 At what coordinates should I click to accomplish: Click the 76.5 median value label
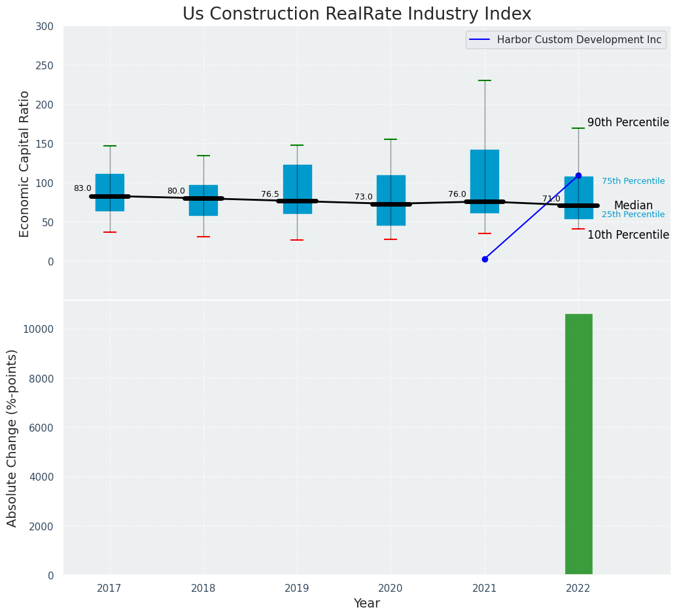click(269, 194)
